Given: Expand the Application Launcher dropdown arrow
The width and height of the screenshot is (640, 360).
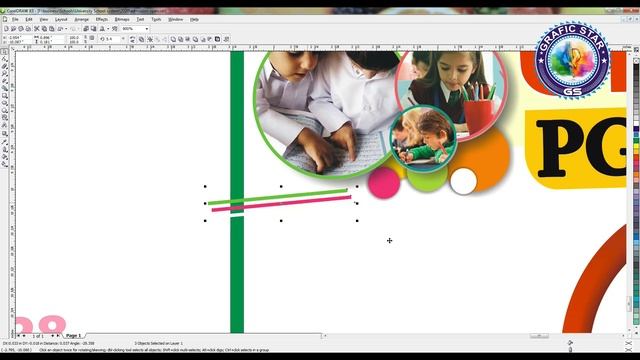Looking at the screenshot, I should 108,29.
